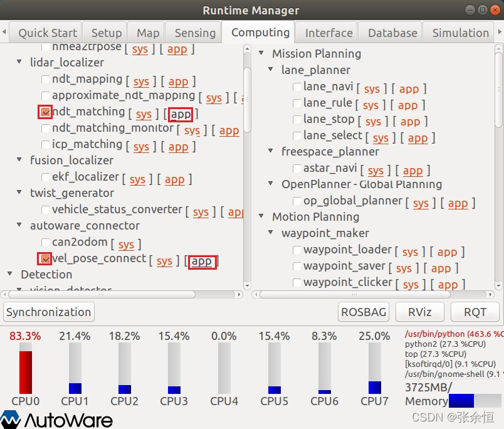Enable the can2odom checkbox
Viewport: 504px width, 429px height.
[x=45, y=243]
